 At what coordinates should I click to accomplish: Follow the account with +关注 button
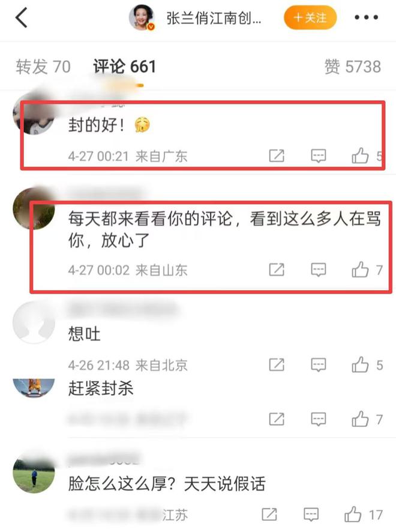click(310, 17)
